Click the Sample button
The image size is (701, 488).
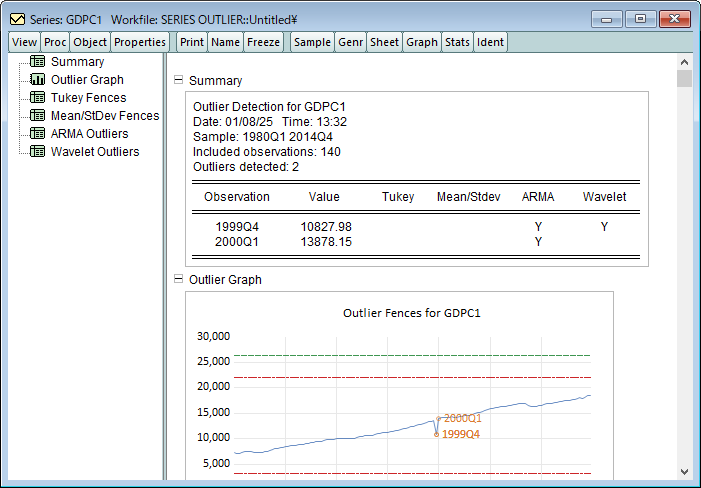(312, 42)
